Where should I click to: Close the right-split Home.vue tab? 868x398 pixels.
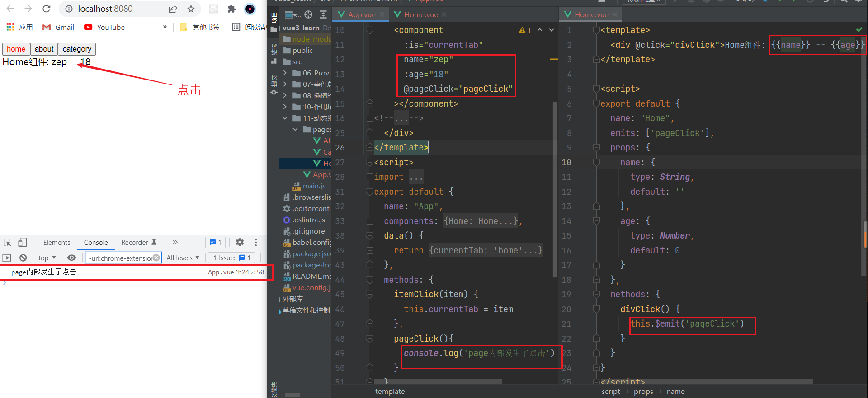615,14
